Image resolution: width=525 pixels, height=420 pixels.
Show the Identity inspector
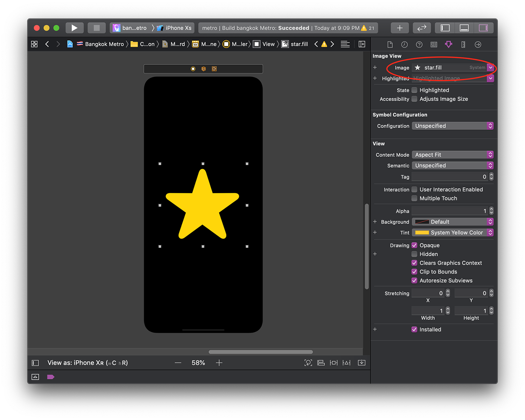click(434, 44)
